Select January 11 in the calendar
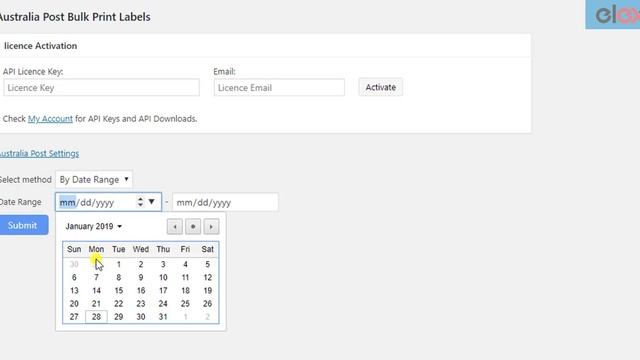The height and width of the screenshot is (360, 640). [185, 278]
